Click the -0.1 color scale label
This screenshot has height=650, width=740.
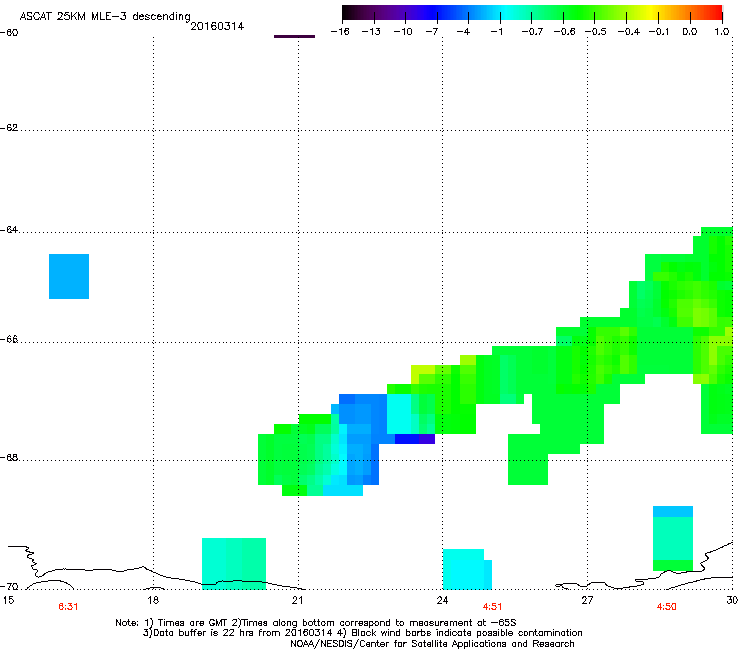(x=659, y=32)
